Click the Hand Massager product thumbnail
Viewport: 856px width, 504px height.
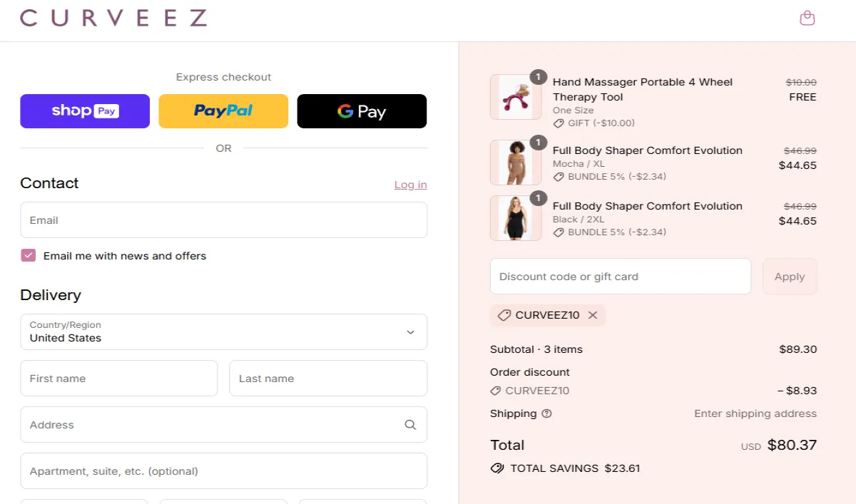[515, 96]
